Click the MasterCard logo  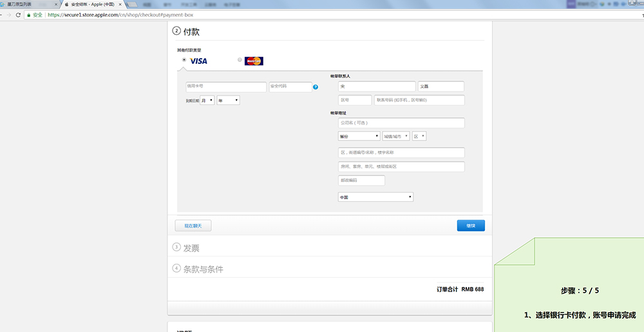coord(254,61)
